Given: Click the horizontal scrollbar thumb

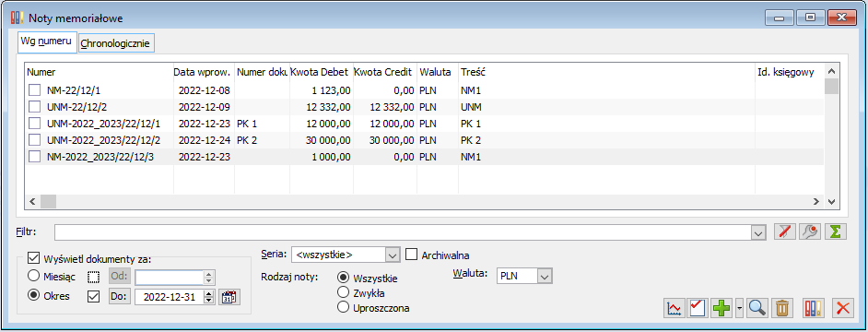Looking at the screenshot, I should point(48,201).
